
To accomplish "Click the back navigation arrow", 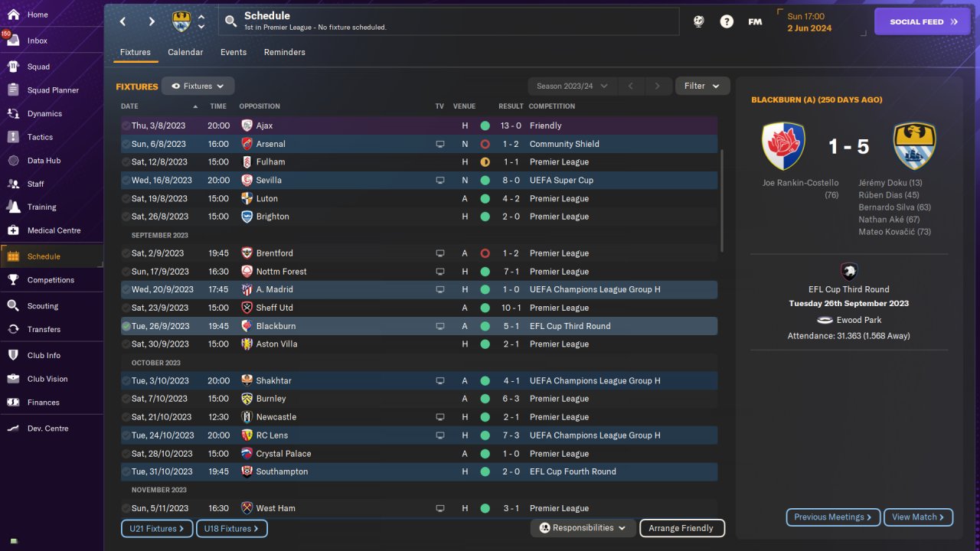I will (x=122, y=21).
